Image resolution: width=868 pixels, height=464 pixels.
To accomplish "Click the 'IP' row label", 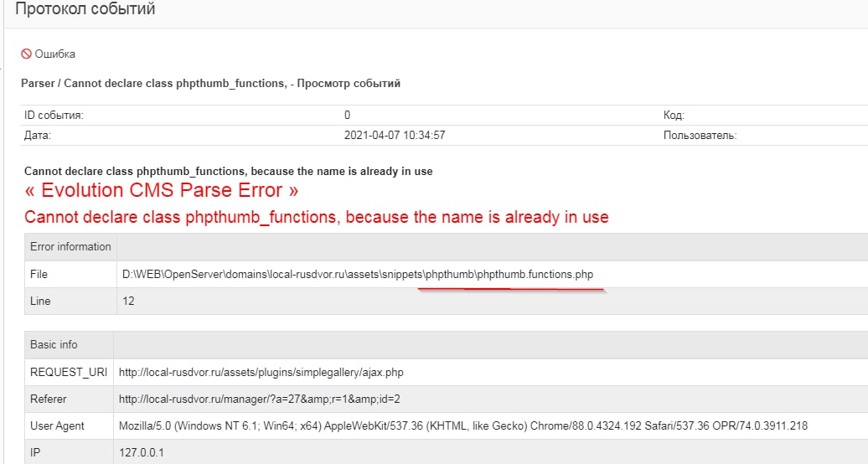I will tap(35, 452).
